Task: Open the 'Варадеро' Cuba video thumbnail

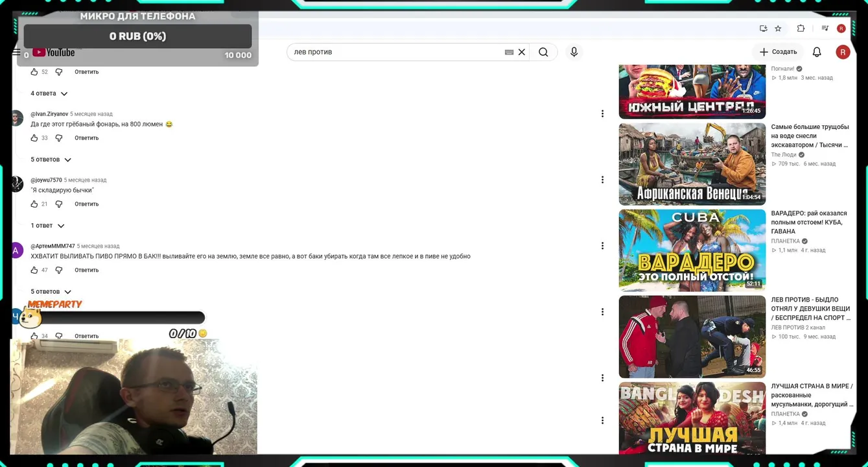Action: (x=692, y=250)
